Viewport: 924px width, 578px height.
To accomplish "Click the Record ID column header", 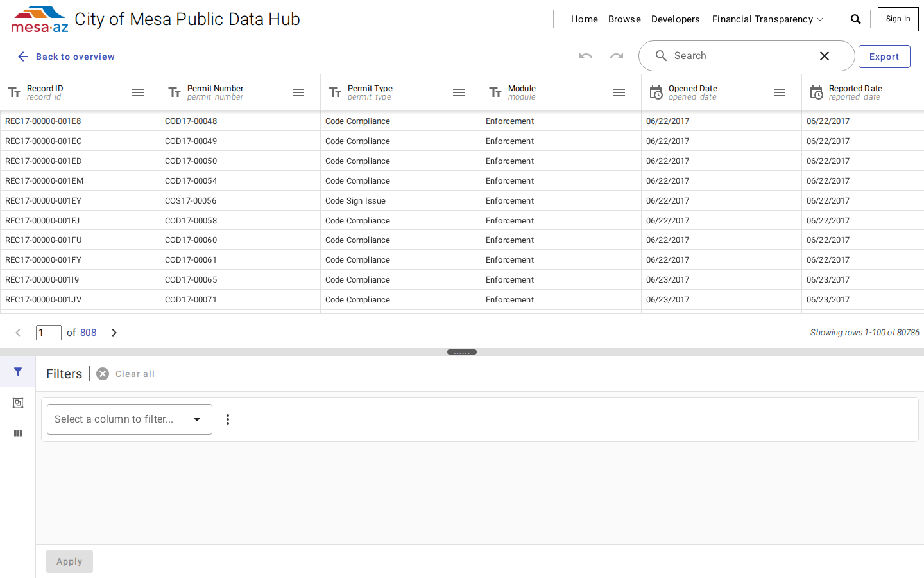I will pyautogui.click(x=80, y=92).
